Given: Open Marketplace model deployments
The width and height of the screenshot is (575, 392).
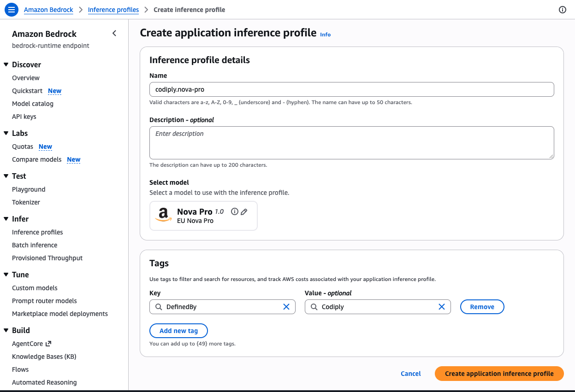Looking at the screenshot, I should tap(60, 314).
